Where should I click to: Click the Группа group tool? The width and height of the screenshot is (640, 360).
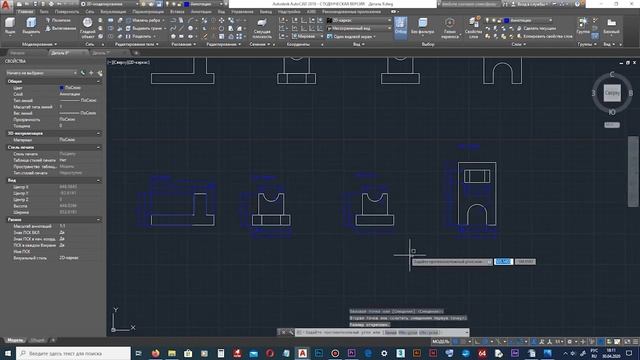pos(583,25)
